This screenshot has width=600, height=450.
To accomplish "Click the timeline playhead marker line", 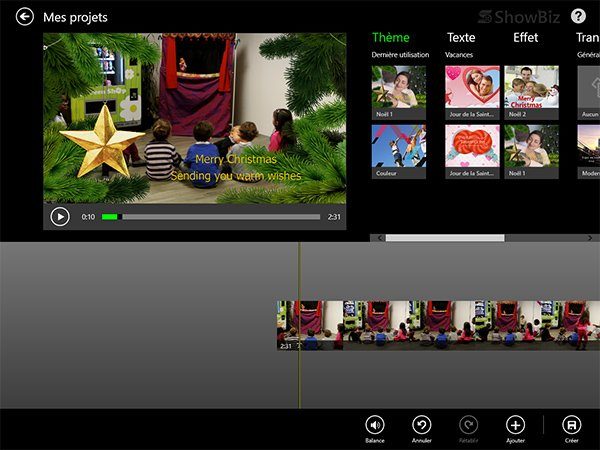I will point(299,325).
